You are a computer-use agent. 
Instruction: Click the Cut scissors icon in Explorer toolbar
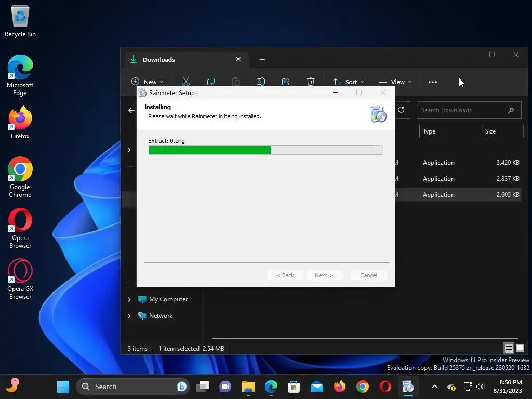point(185,82)
